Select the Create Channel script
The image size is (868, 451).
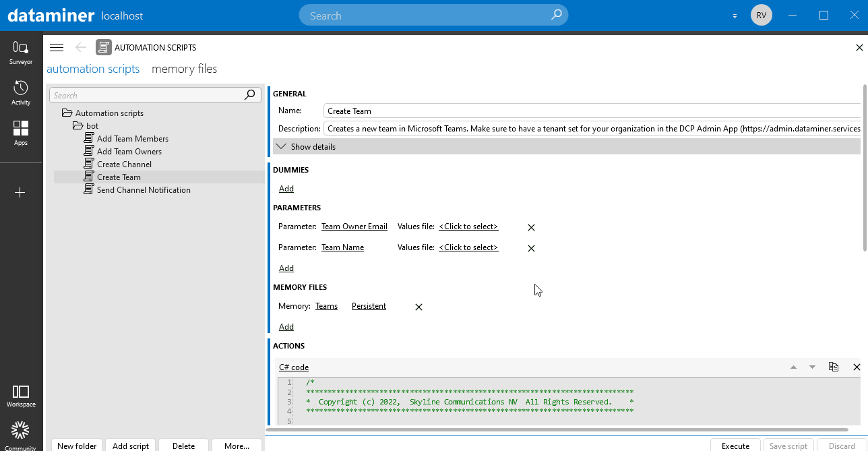124,164
